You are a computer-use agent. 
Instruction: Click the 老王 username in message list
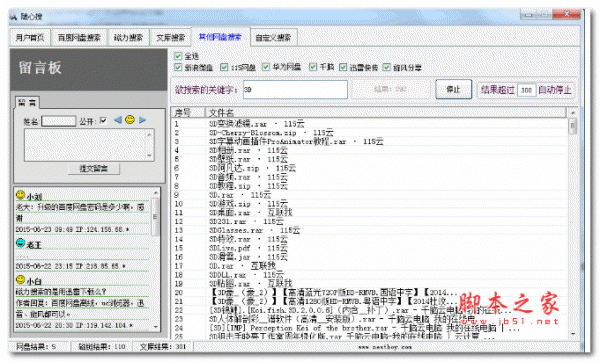[x=34, y=245]
